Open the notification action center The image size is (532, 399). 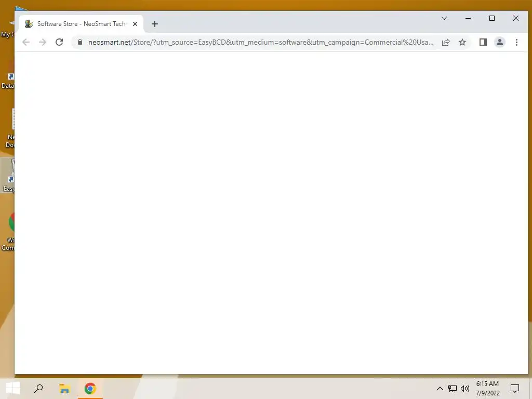pos(515,389)
